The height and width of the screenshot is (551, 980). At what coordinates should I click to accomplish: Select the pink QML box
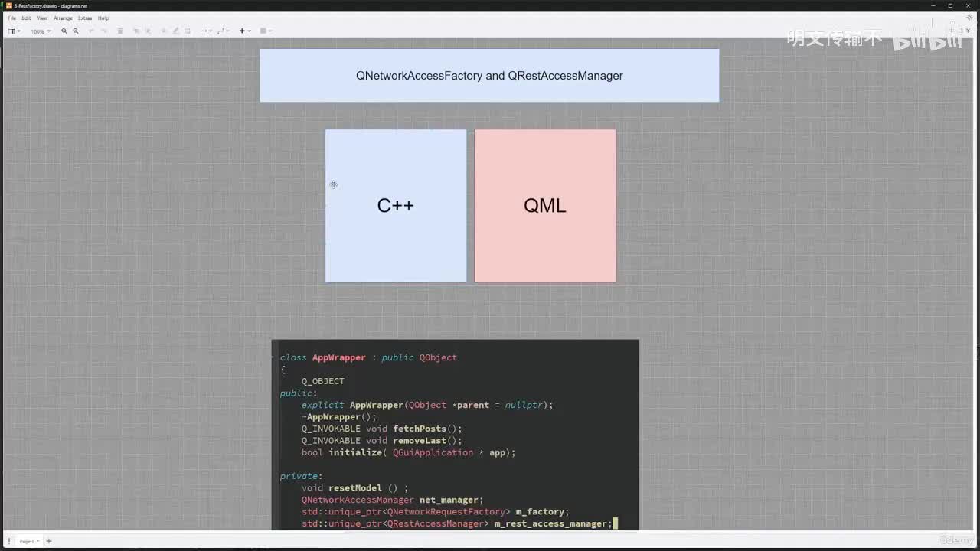tap(545, 205)
